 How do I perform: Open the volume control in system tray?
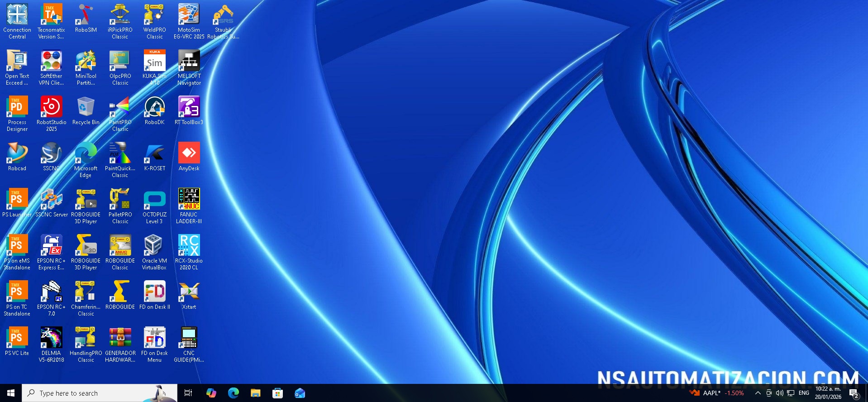(x=779, y=393)
